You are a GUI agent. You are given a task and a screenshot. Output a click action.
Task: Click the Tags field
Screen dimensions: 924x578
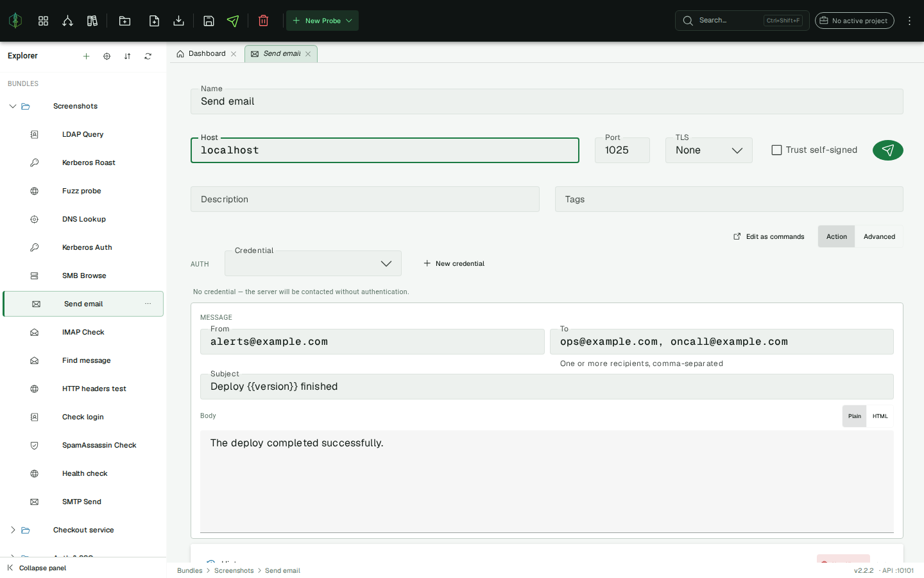pyautogui.click(x=729, y=199)
